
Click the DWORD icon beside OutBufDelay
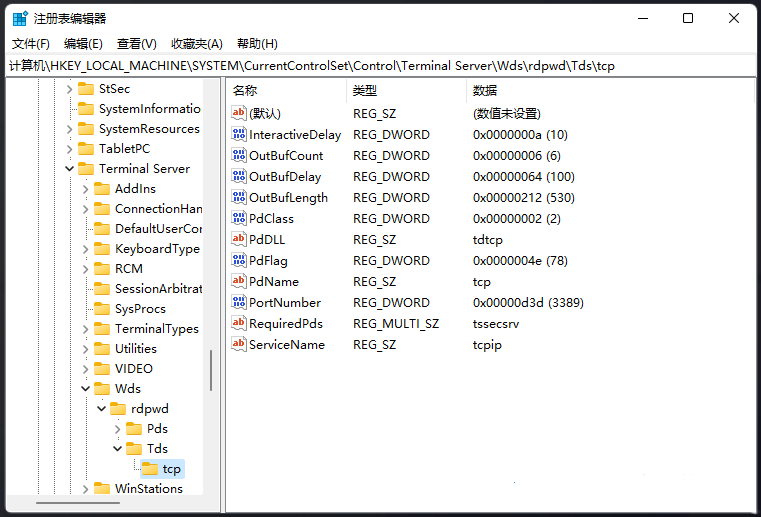[x=239, y=176]
